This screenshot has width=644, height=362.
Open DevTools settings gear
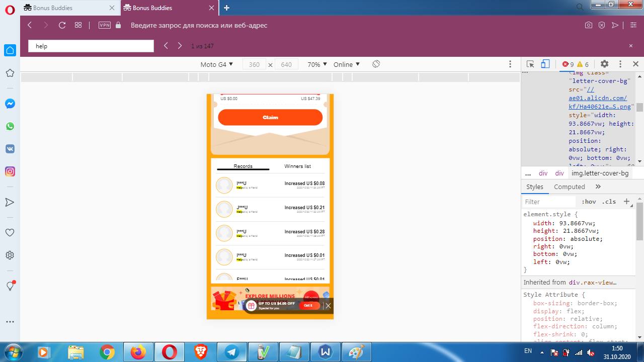click(x=605, y=64)
